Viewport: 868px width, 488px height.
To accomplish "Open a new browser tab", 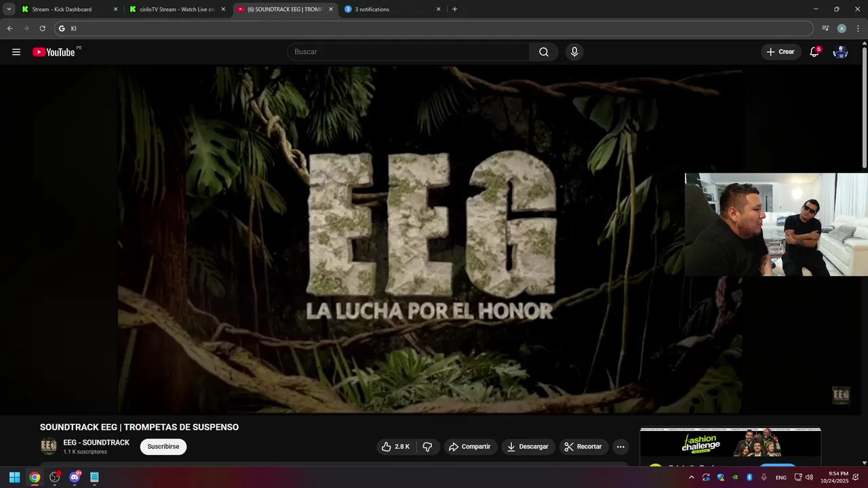I will tap(454, 9).
